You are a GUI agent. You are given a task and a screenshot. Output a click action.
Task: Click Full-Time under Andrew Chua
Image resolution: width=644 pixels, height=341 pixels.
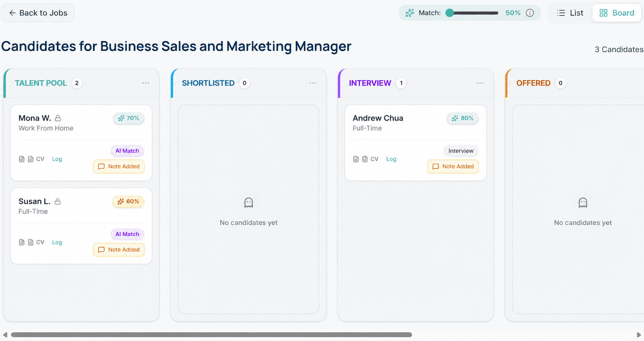(x=367, y=128)
